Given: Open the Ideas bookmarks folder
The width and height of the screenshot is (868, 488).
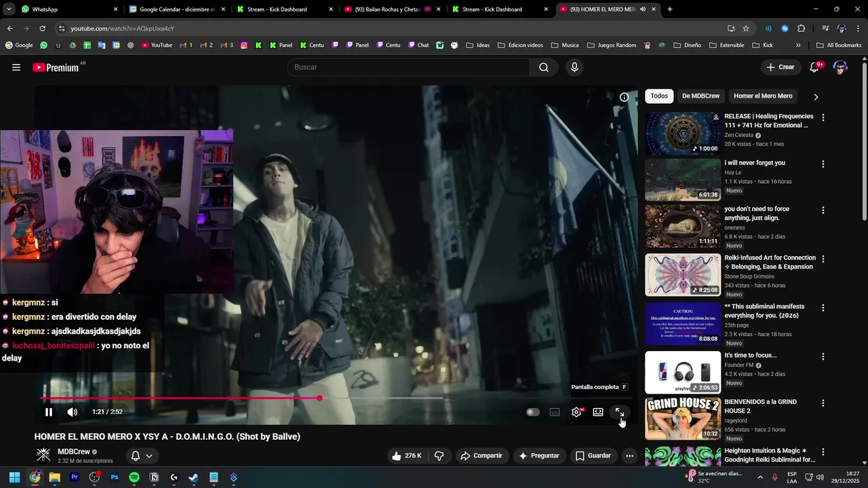Looking at the screenshot, I should [477, 45].
